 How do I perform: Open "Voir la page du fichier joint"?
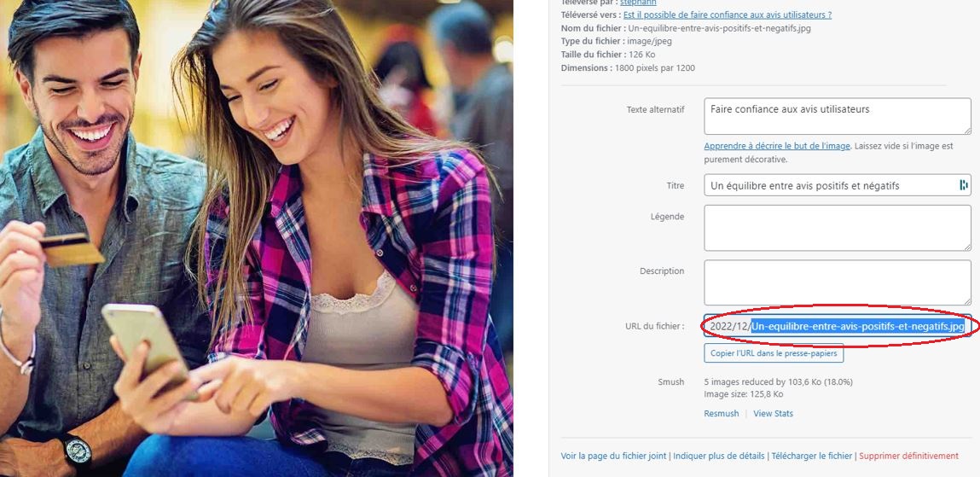coord(613,456)
